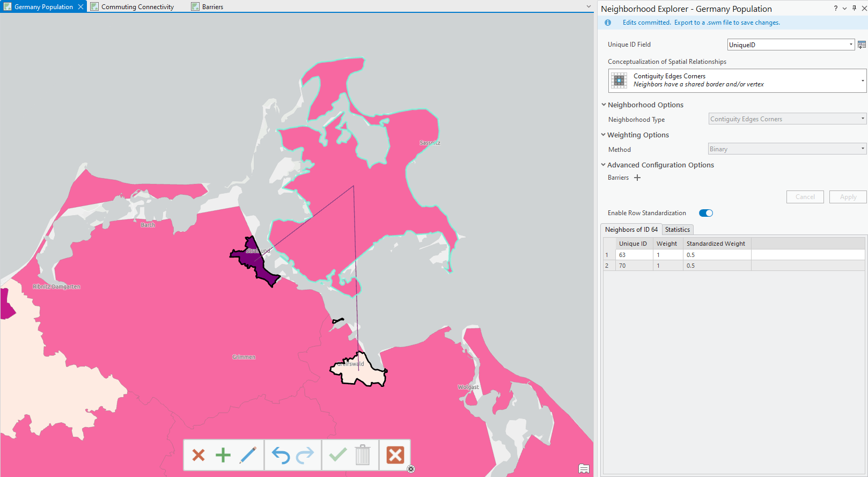Select the blue pencil edit tool

(x=248, y=455)
